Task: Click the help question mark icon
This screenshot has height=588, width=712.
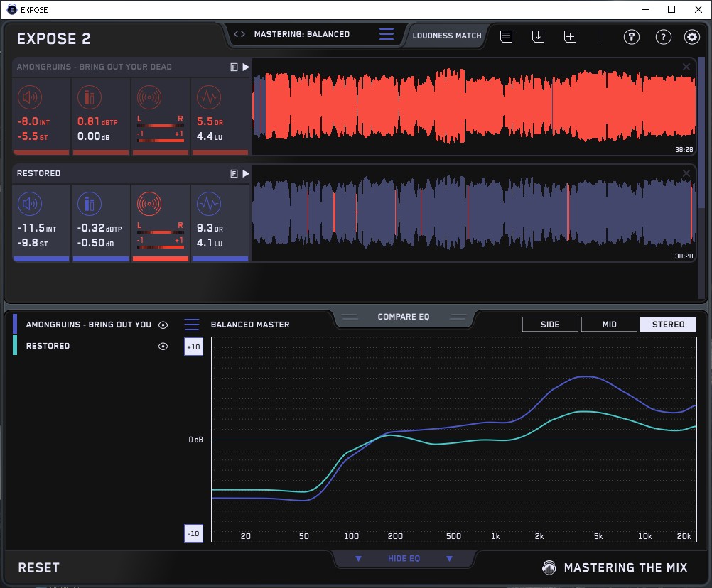Action: click(663, 37)
